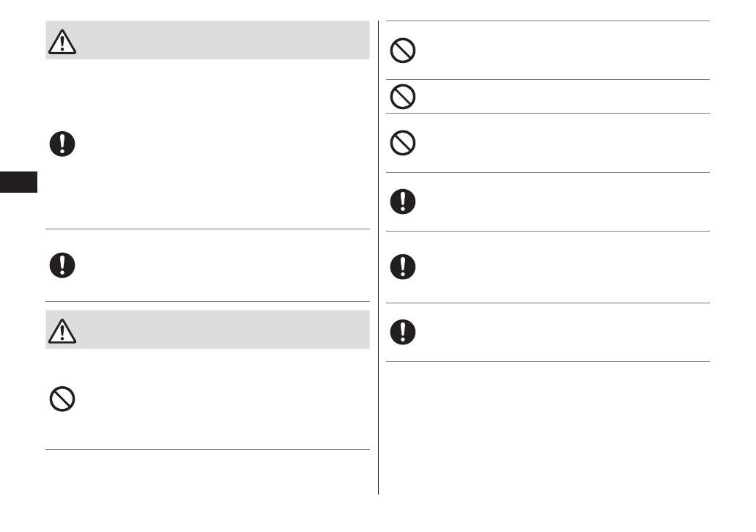Select the middle exclamation icon in the right column
The image size is (756, 532).
click(402, 267)
